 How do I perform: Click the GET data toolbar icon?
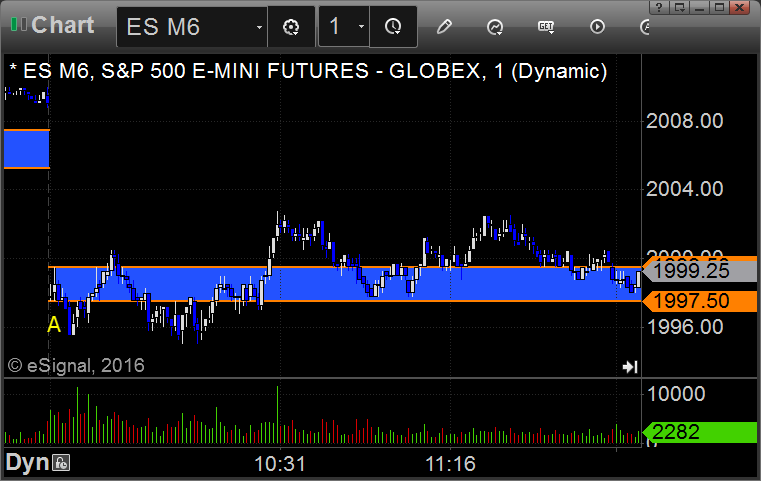pyautogui.click(x=546, y=27)
